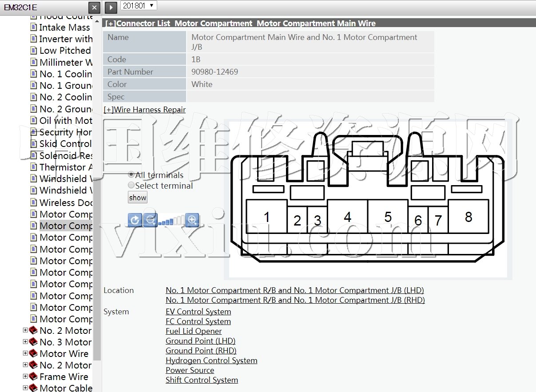Expand the No. 2 Motor tree node
The height and width of the screenshot is (392, 536).
tap(25, 330)
